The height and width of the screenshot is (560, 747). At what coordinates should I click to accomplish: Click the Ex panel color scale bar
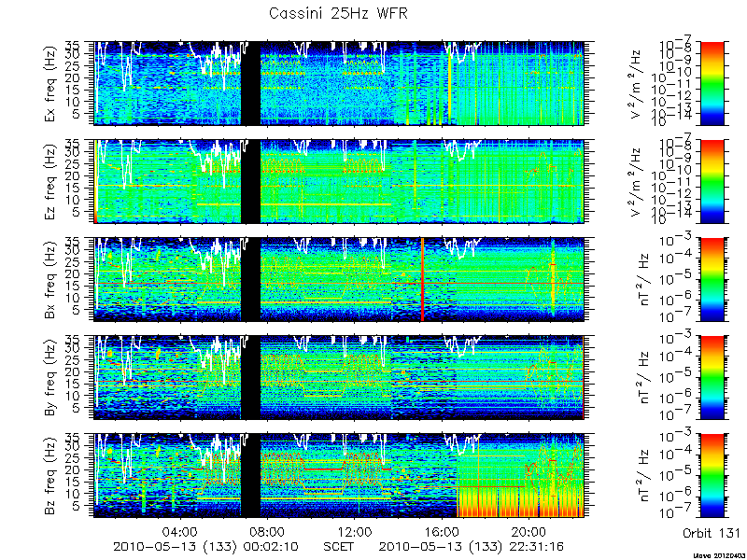(712, 83)
